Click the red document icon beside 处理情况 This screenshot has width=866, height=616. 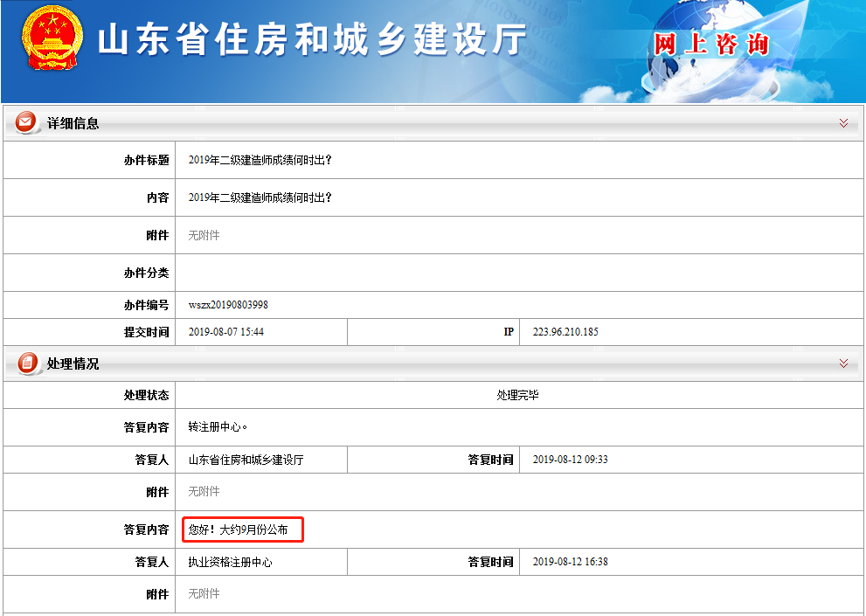click(x=28, y=363)
